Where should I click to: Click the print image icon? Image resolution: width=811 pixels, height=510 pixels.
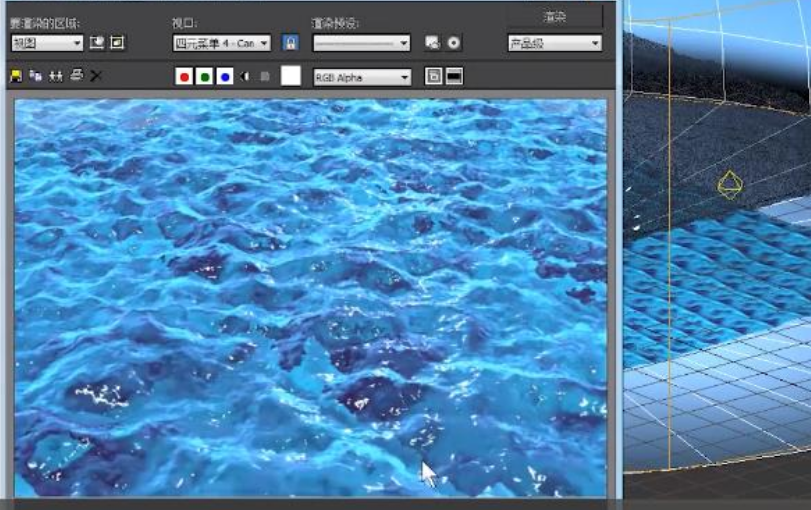(x=76, y=76)
